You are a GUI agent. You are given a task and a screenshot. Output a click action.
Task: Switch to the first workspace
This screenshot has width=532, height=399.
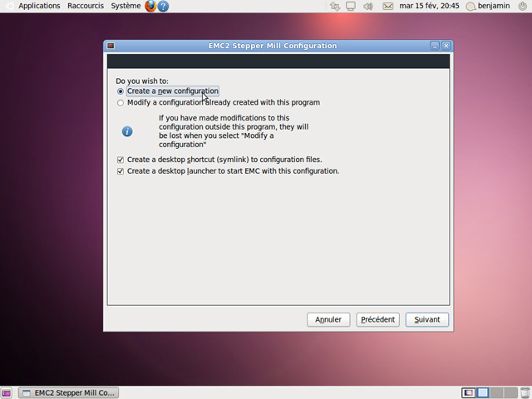(469, 392)
